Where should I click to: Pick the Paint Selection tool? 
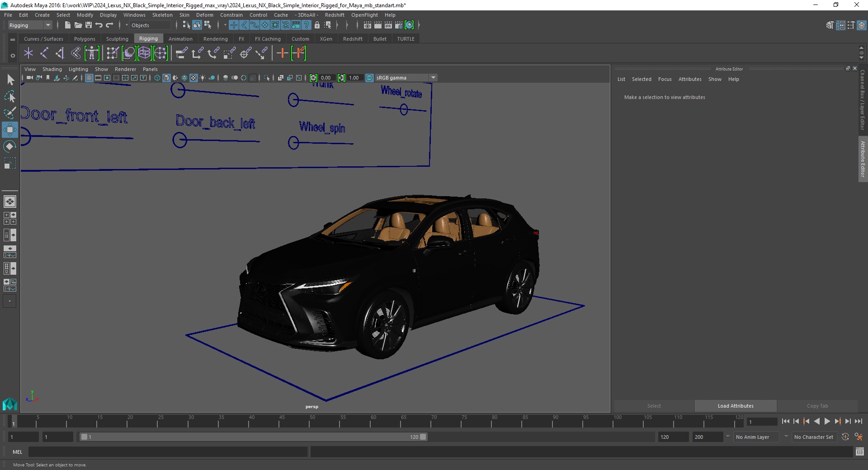(x=10, y=113)
